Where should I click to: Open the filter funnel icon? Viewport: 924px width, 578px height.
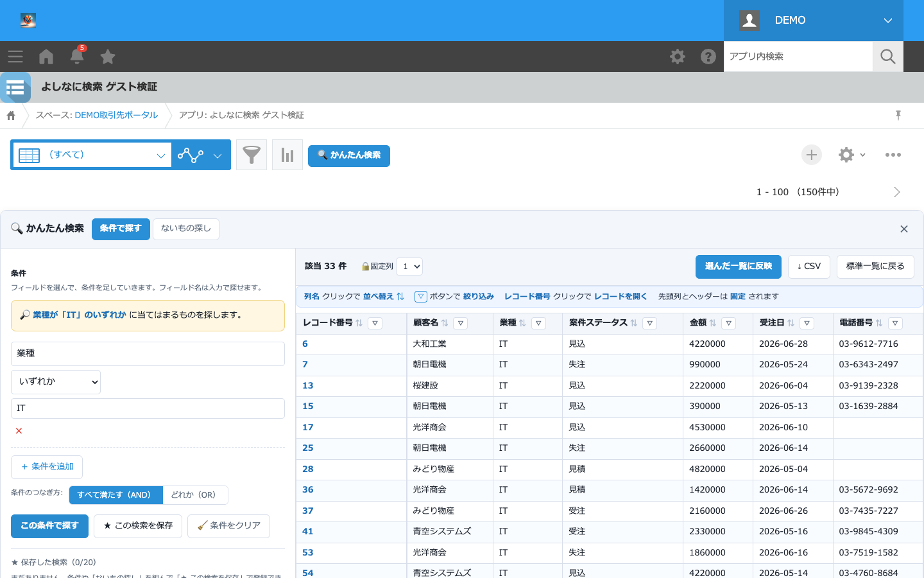coord(252,155)
